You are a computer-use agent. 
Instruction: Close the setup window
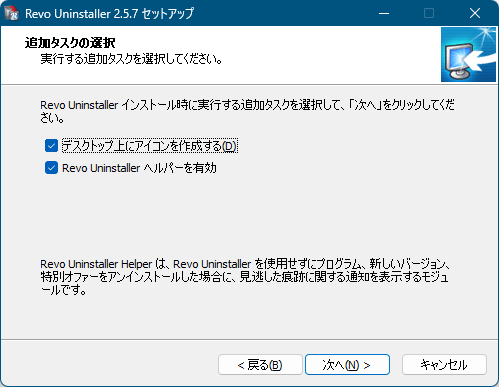coord(475,13)
